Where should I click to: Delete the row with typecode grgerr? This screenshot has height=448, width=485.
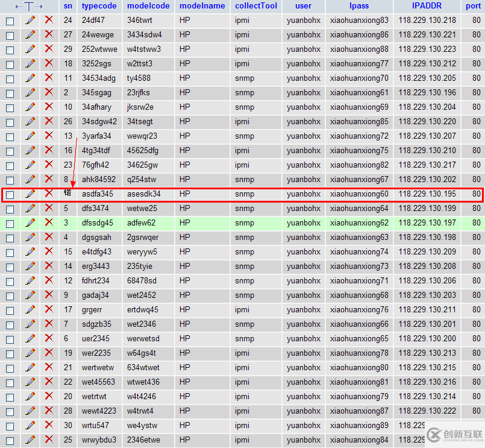coord(49,309)
